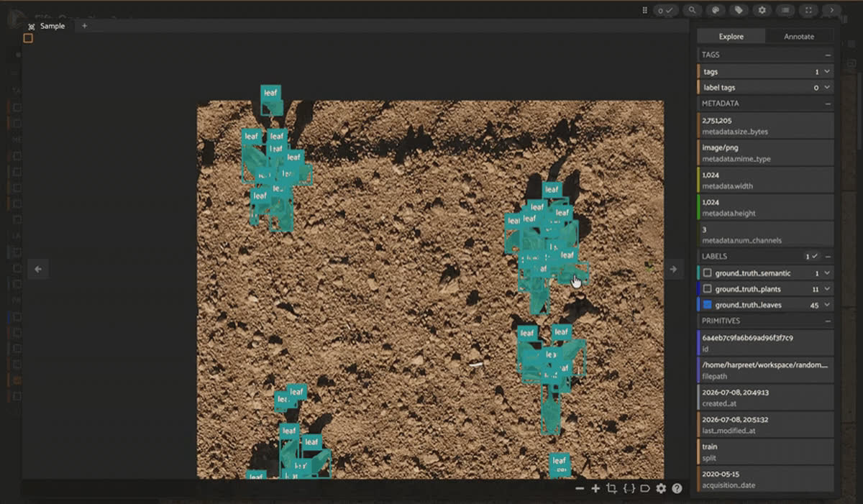Switch to the Explore tab

point(731,36)
